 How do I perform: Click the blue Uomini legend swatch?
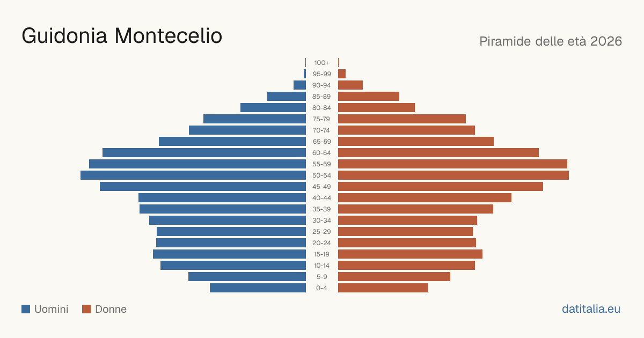click(26, 309)
